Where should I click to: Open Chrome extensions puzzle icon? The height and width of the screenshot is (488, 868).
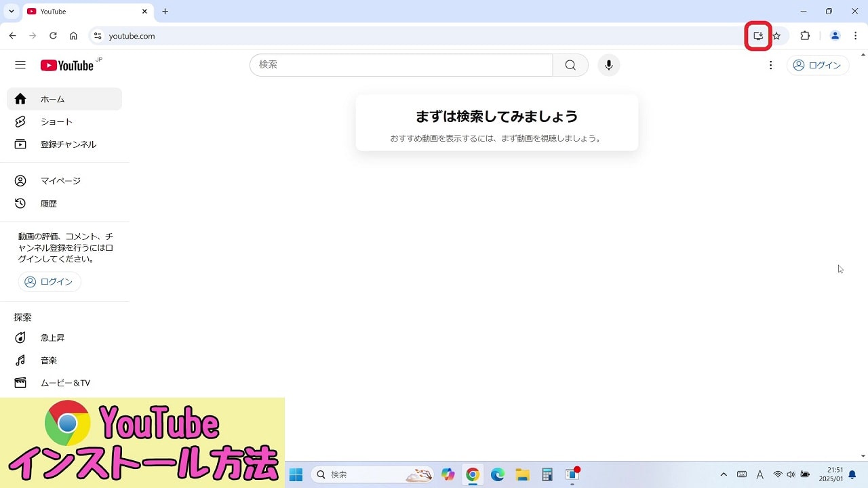(x=805, y=36)
